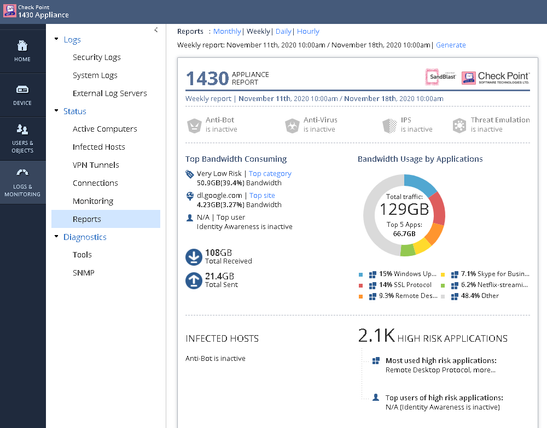Switch to the Hourly report

point(308,31)
